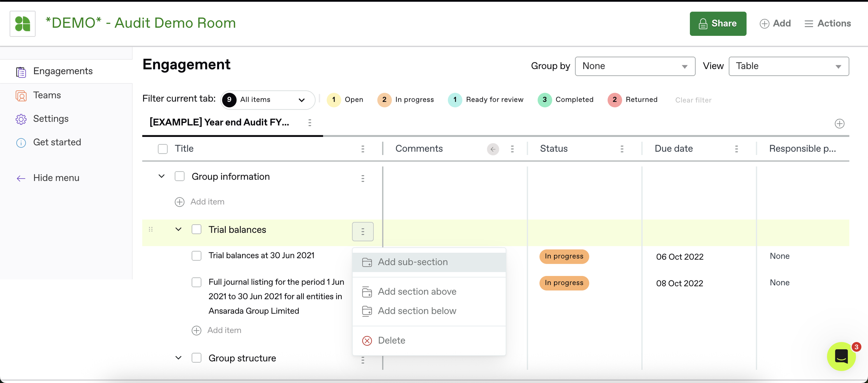The width and height of the screenshot is (868, 383).
Task: Toggle the select-all Title checkbox
Action: coord(162,149)
